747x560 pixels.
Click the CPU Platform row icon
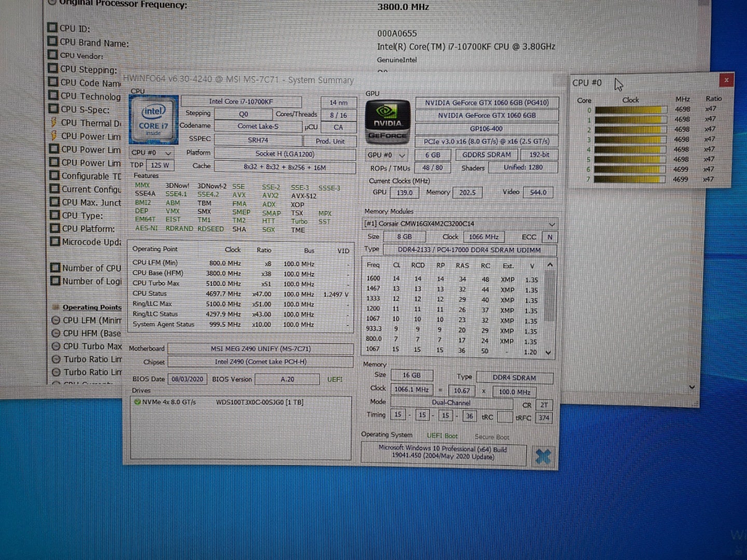pyautogui.click(x=54, y=228)
